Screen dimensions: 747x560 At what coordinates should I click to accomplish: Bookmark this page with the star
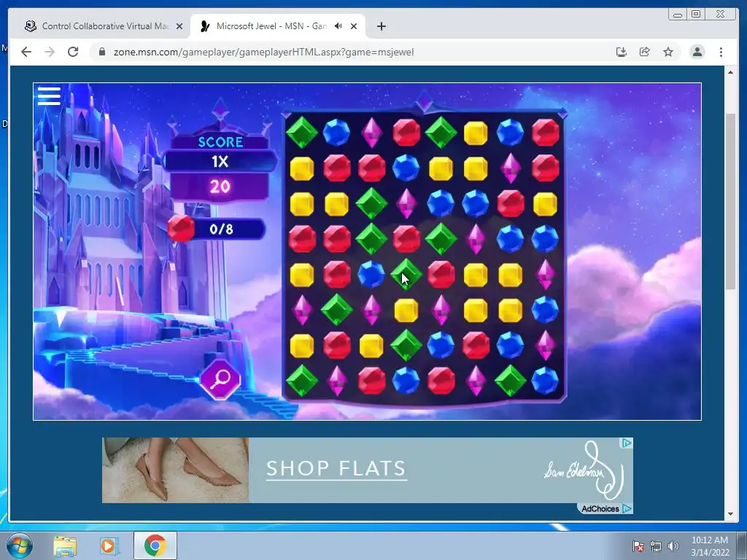tap(668, 52)
